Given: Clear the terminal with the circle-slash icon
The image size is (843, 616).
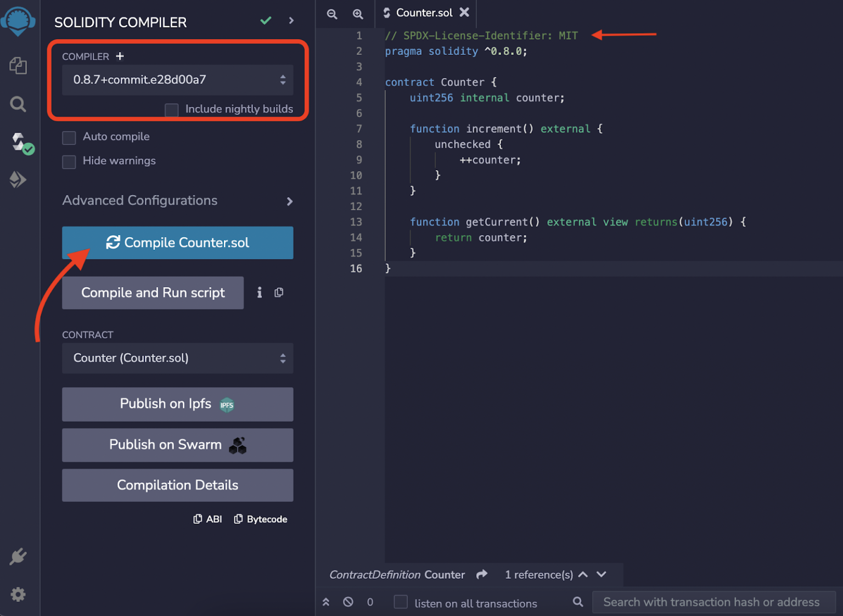Looking at the screenshot, I should coord(348,602).
